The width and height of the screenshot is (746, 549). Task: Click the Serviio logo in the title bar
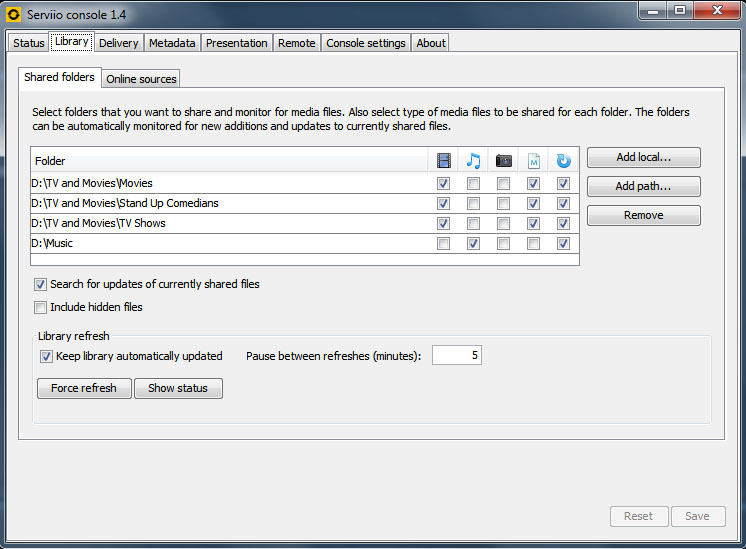[x=14, y=14]
